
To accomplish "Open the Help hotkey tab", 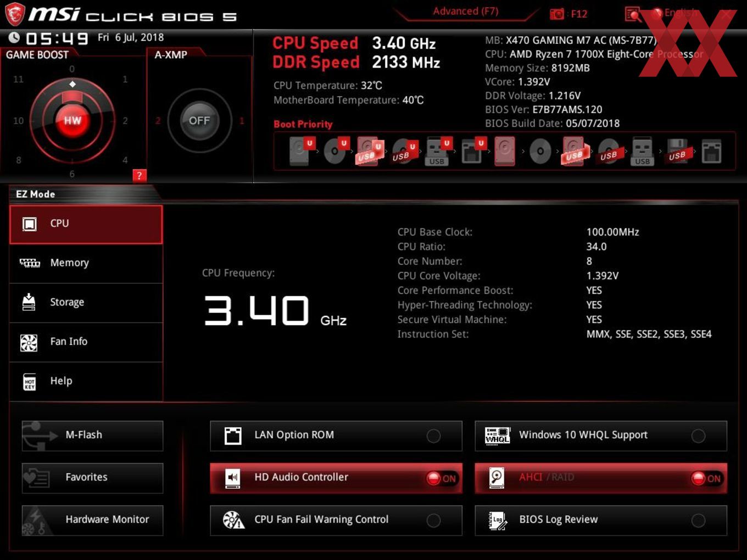I will coord(86,382).
